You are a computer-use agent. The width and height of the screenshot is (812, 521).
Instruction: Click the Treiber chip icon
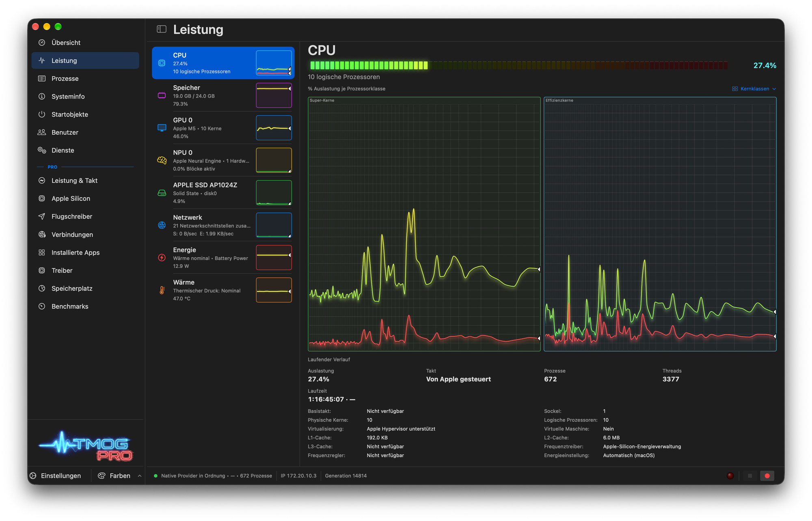pyautogui.click(x=42, y=270)
